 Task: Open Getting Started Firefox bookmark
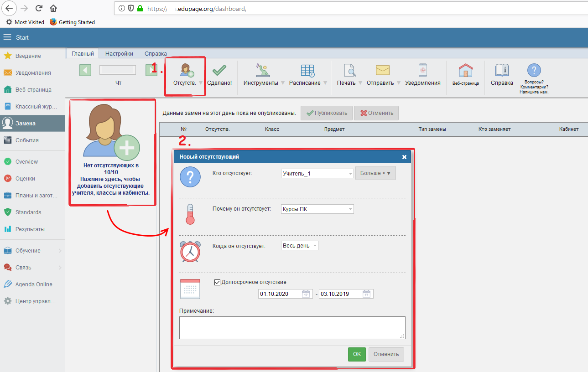[72, 22]
